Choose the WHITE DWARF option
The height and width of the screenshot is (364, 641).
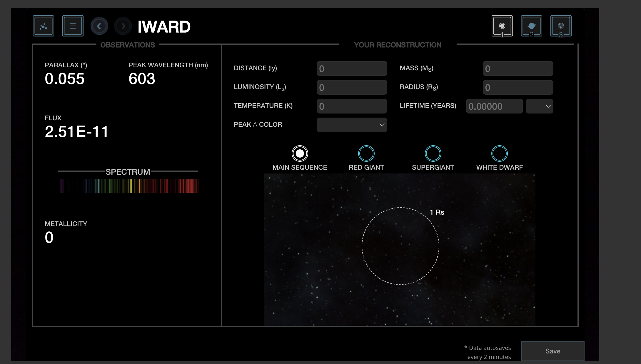(x=499, y=153)
